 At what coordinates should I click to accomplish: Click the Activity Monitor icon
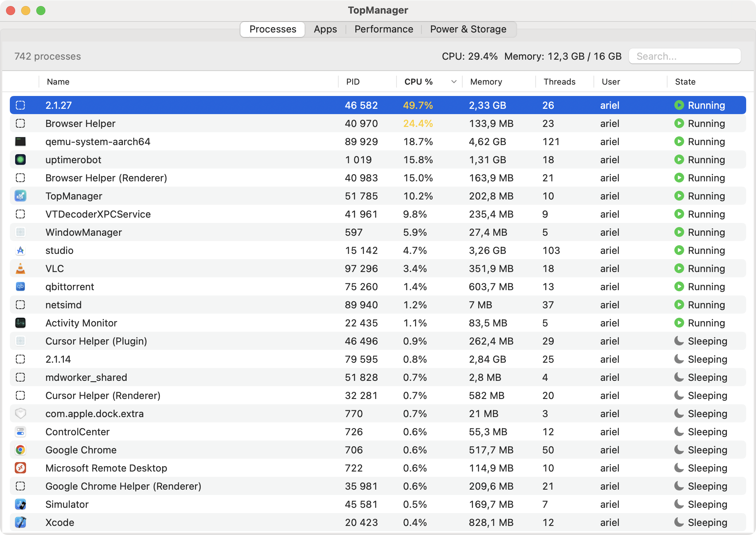[x=20, y=323]
